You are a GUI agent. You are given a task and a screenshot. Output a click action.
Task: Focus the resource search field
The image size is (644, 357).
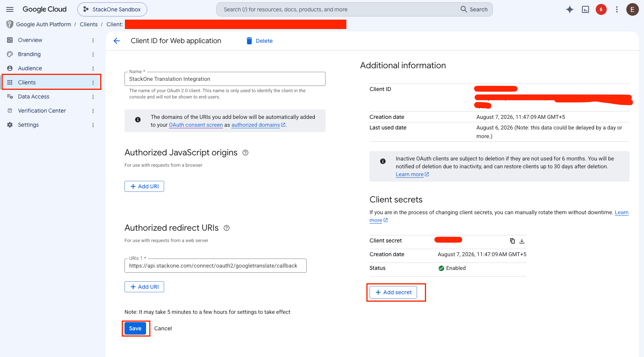point(338,9)
